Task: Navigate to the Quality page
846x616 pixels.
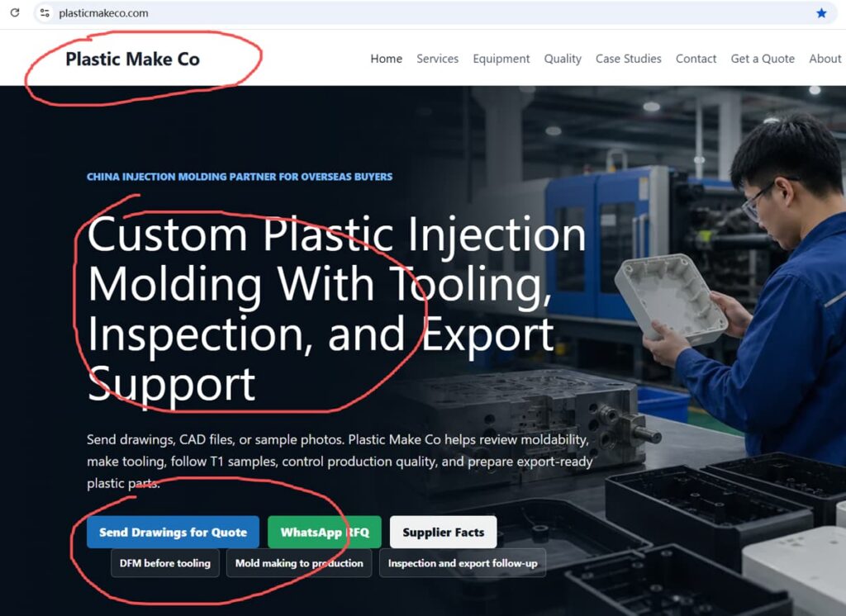Action: (563, 59)
